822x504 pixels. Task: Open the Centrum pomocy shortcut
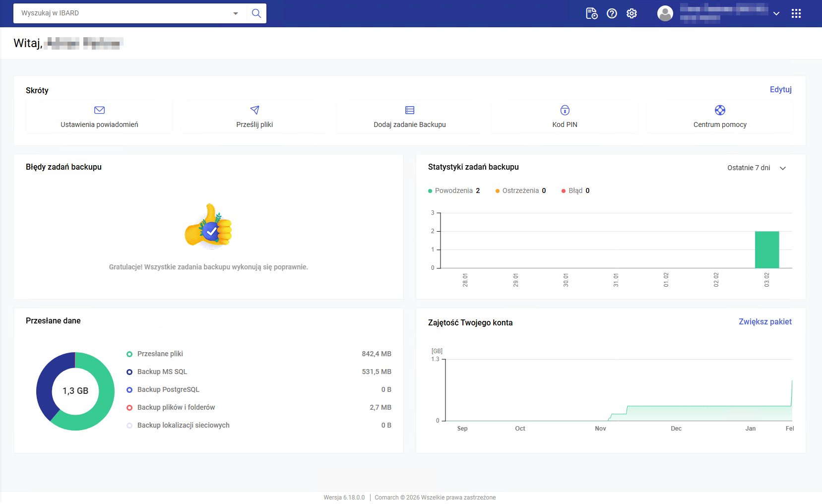[x=720, y=117]
